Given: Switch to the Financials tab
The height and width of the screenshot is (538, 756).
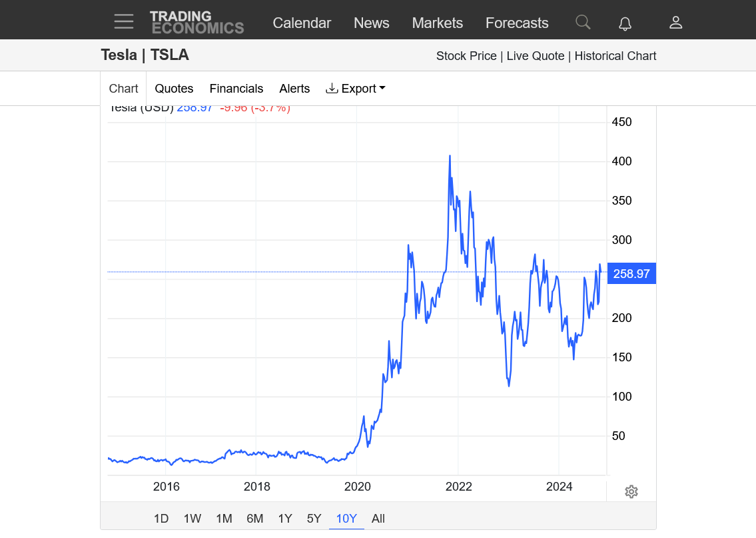Looking at the screenshot, I should coord(236,89).
